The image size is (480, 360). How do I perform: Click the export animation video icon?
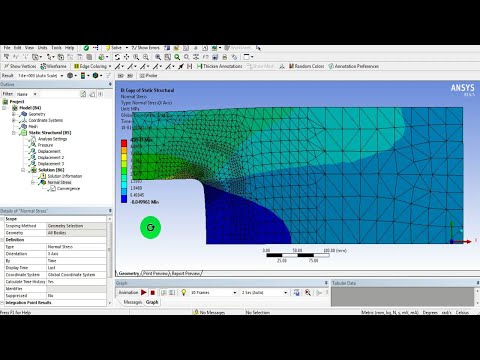point(296,292)
